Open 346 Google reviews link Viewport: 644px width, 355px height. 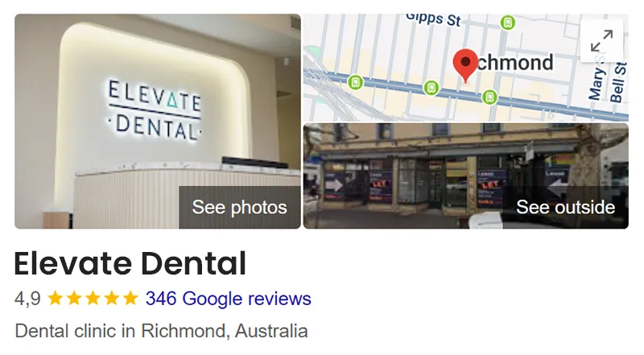pyautogui.click(x=229, y=299)
